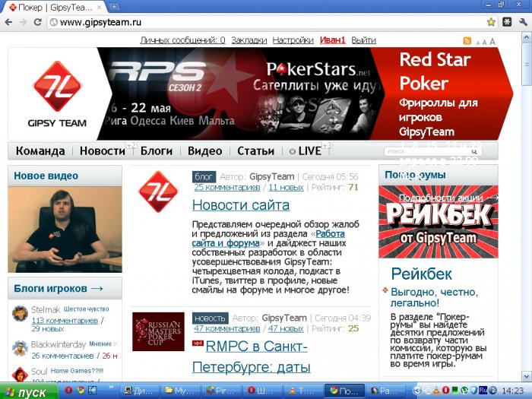Open the Russian Masters Poker Cup thumbnail
This screenshot has height=399, width=532.
158,331
